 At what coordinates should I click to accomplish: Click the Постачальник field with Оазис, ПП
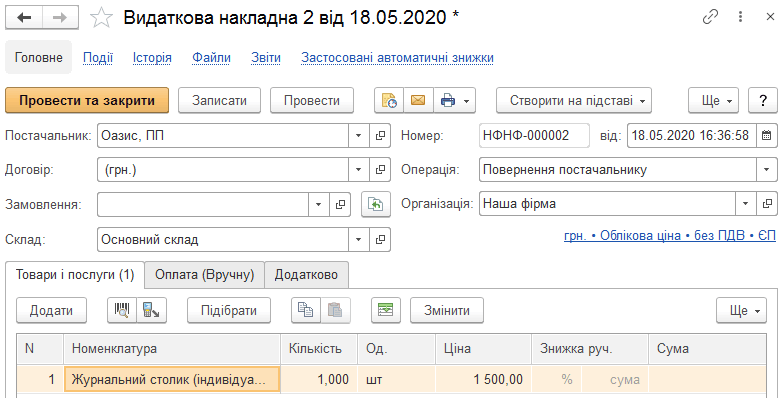pyautogui.click(x=223, y=135)
